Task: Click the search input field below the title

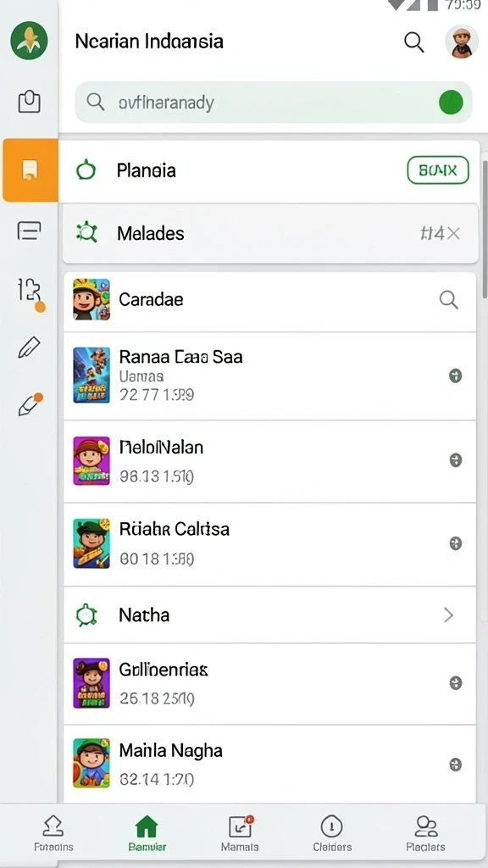Action: click(x=274, y=103)
